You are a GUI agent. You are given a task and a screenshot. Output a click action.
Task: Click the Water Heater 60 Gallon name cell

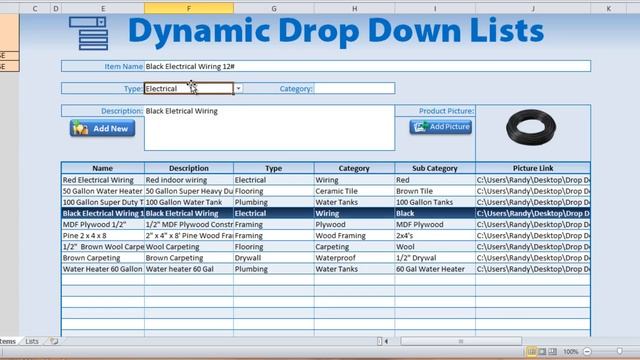[102, 269]
